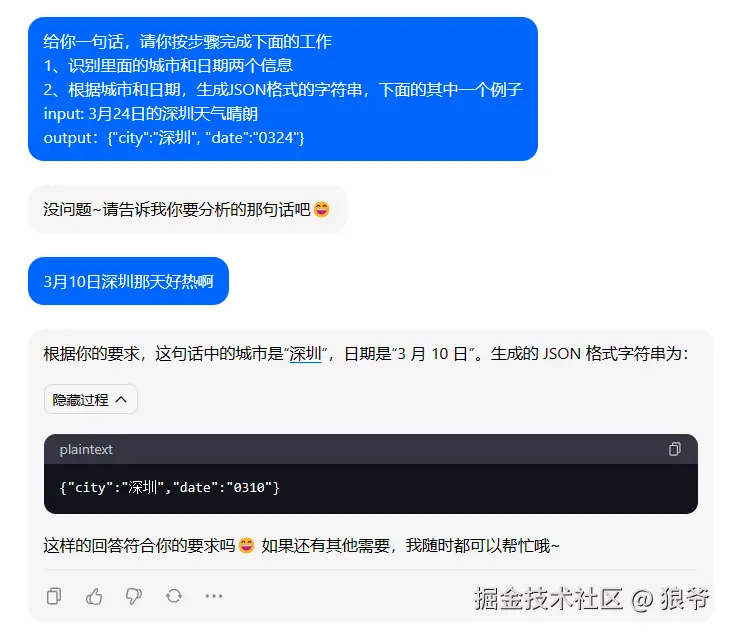
Task: Click the code block header bar
Action: point(371,449)
